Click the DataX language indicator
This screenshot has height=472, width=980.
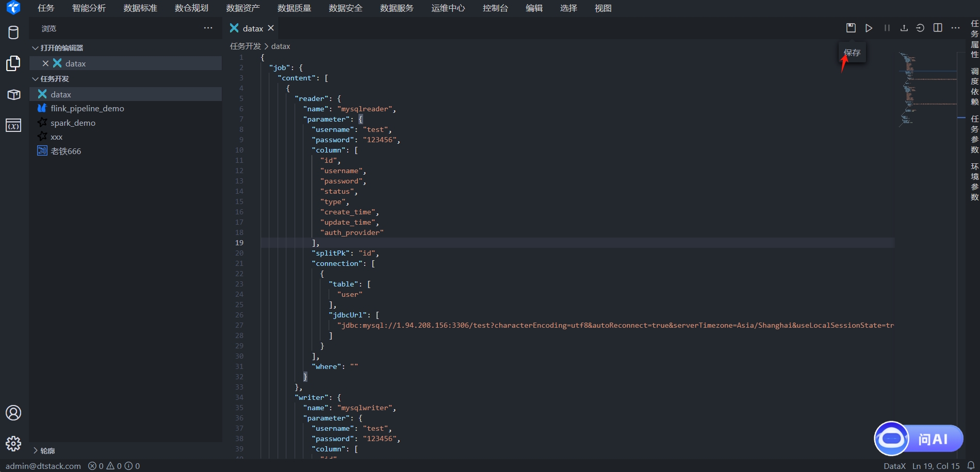[x=894, y=466]
